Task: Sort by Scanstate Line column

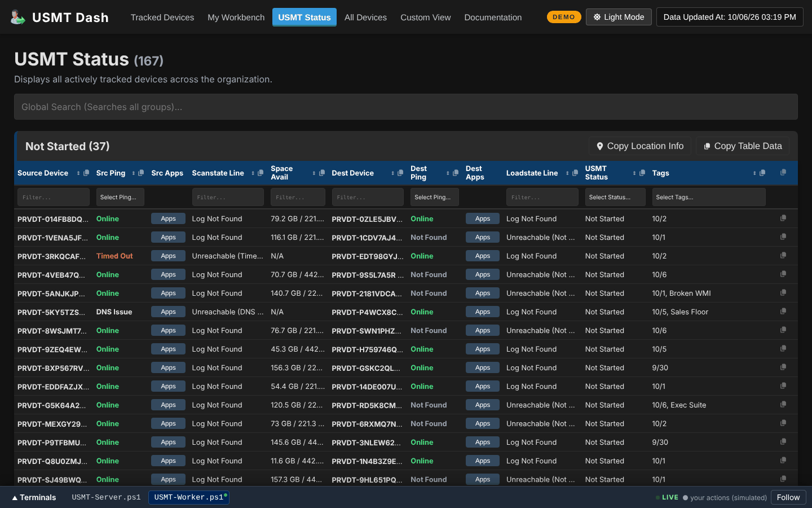Action: [x=253, y=173]
